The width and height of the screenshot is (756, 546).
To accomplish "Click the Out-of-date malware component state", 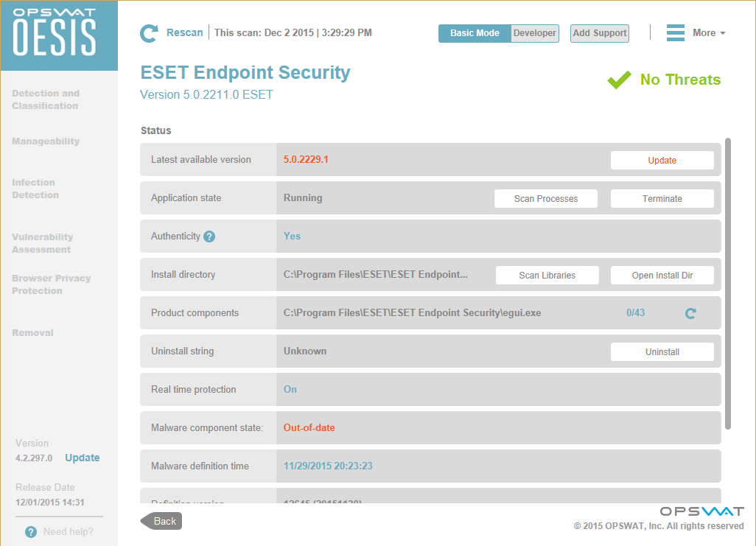I will coord(309,428).
